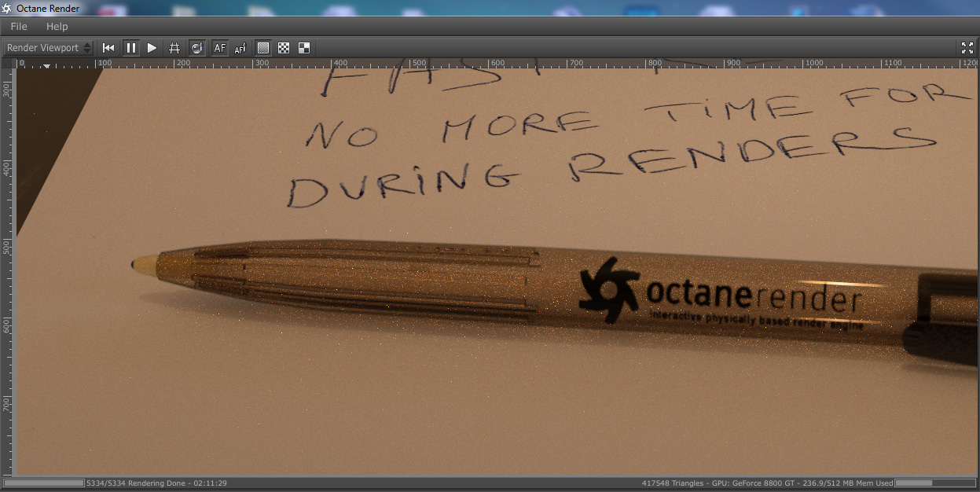Choose the medium checkerboard pattern icon

[x=284, y=48]
